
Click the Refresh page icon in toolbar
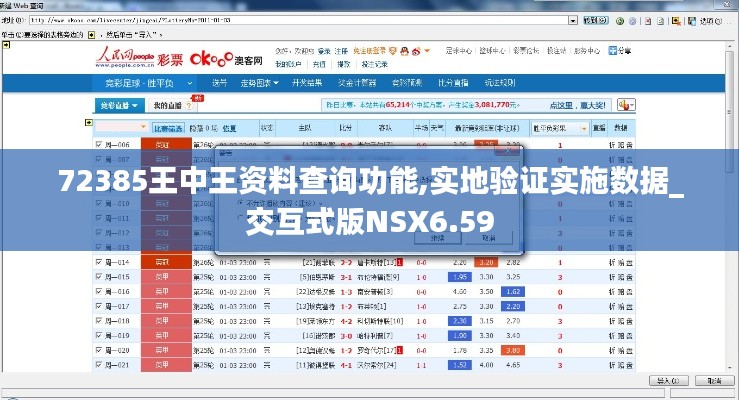point(661,21)
